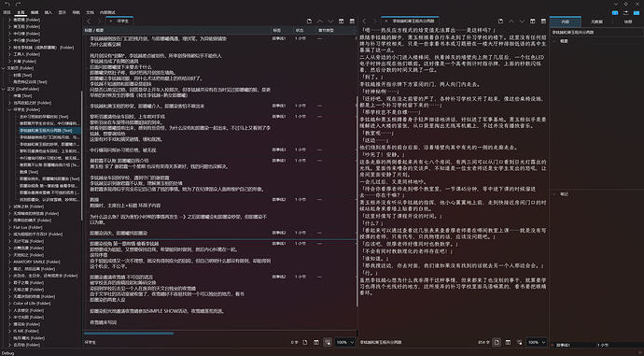Go to previous document in right editor
This screenshot has width=644, height=356.
pyautogui.click(x=511, y=21)
